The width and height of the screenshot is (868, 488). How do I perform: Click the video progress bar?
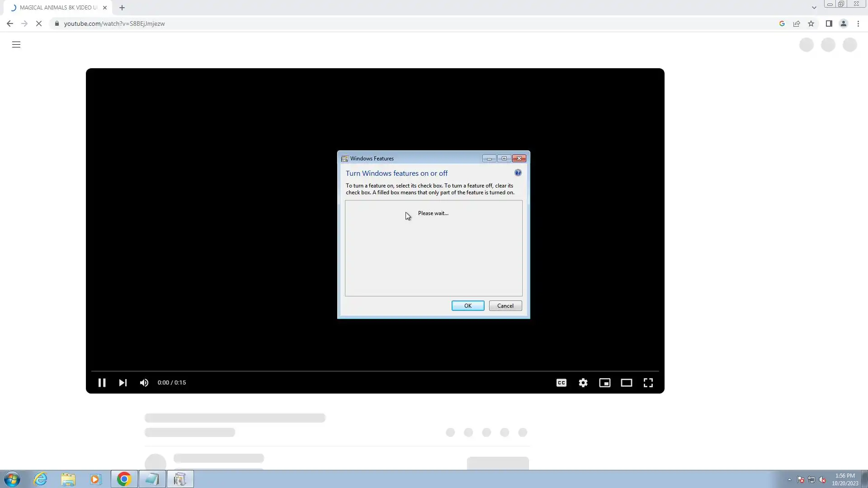point(375,371)
